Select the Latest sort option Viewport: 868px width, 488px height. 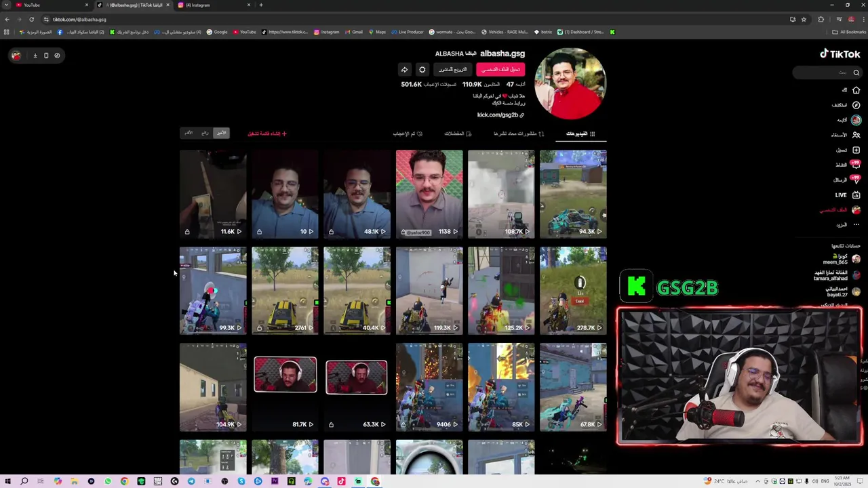pyautogui.click(x=222, y=133)
